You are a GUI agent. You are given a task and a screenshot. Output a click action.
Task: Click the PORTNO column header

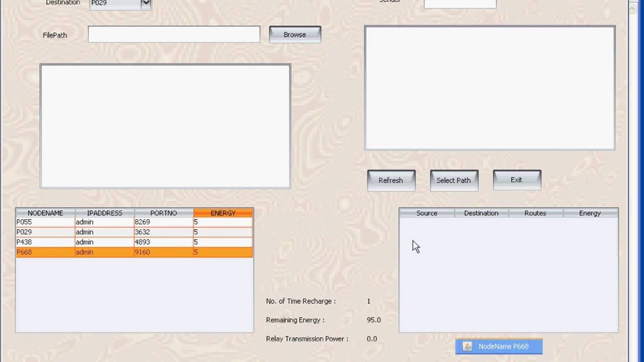164,213
